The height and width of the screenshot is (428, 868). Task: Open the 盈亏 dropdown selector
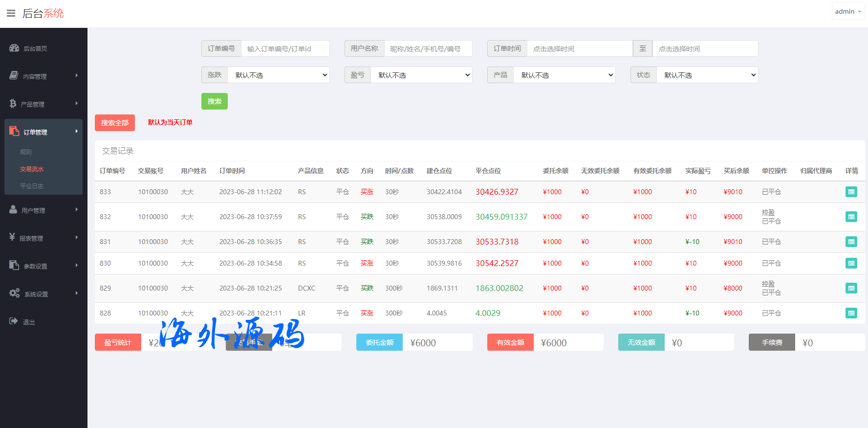click(421, 75)
